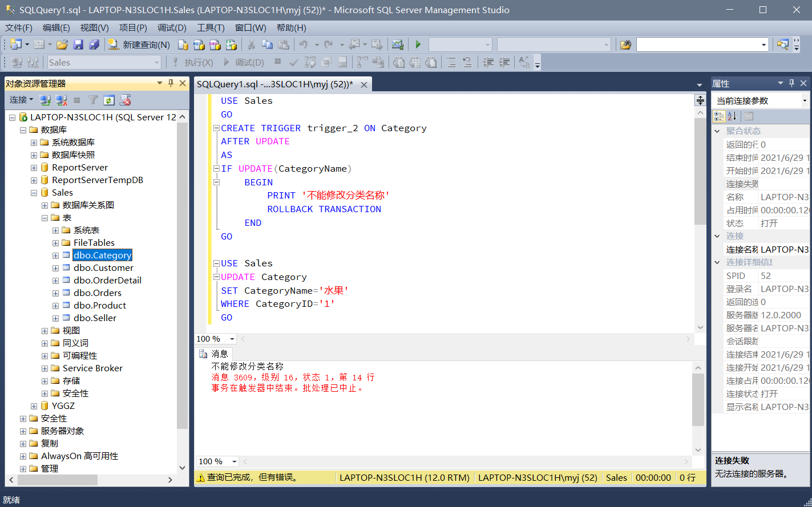Click the Analysis Services MDX Query icon
The image size is (812, 507).
click(x=199, y=44)
